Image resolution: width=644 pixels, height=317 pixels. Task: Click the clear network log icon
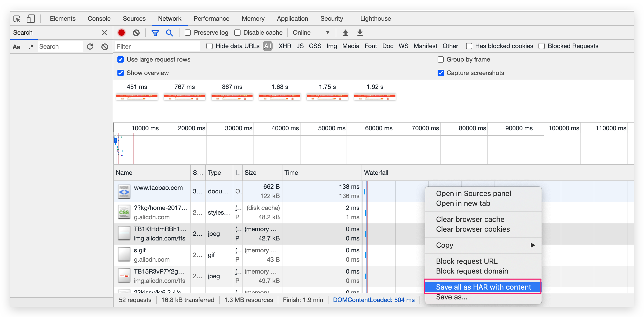[x=136, y=33]
